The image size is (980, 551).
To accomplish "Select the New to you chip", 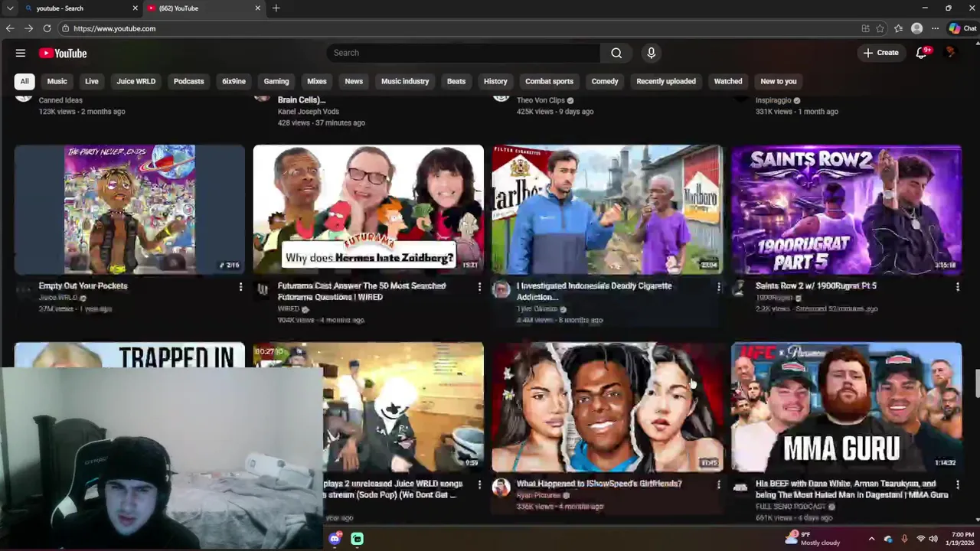I will click(779, 81).
